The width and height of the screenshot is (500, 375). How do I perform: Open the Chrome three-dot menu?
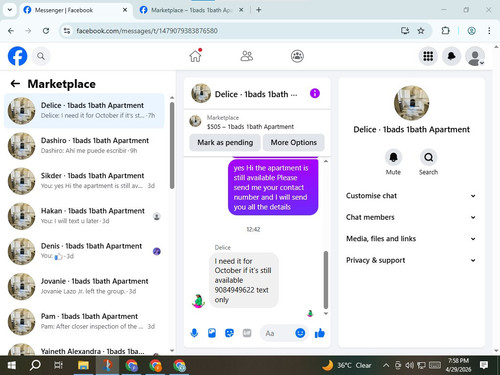(489, 31)
